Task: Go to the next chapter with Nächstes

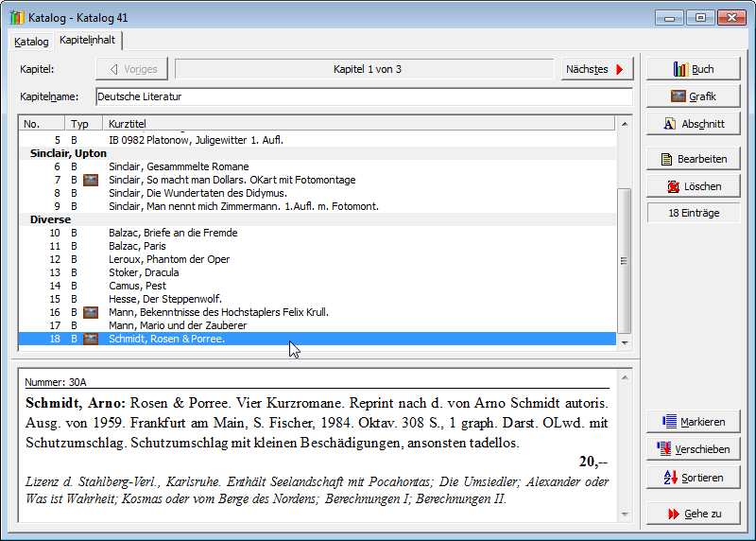Action: click(x=596, y=69)
